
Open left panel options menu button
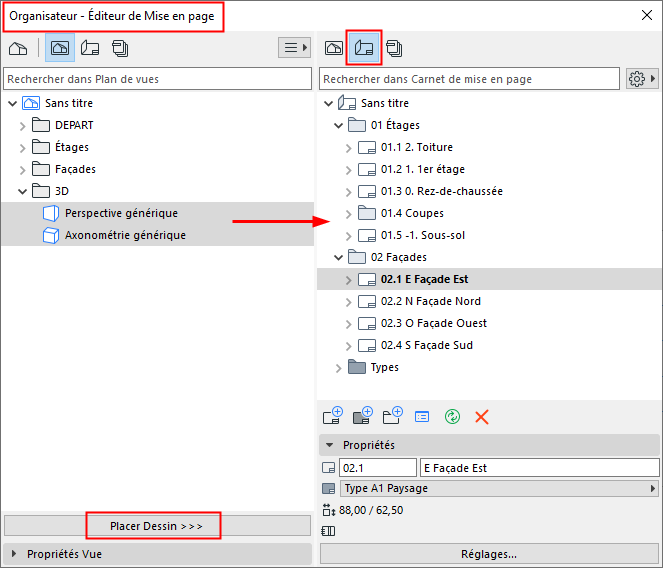[295, 47]
